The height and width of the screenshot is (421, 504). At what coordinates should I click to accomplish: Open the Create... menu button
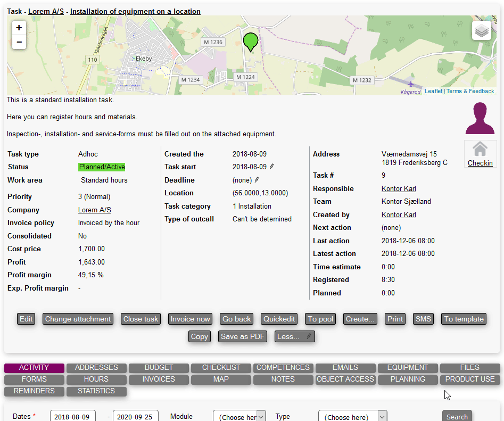[x=360, y=319]
